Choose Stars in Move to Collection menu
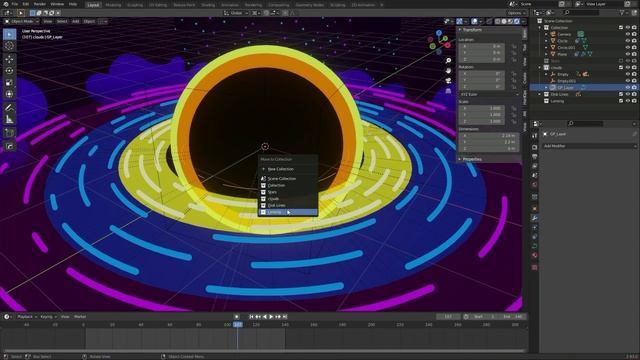The height and width of the screenshot is (360, 640). tap(288, 192)
